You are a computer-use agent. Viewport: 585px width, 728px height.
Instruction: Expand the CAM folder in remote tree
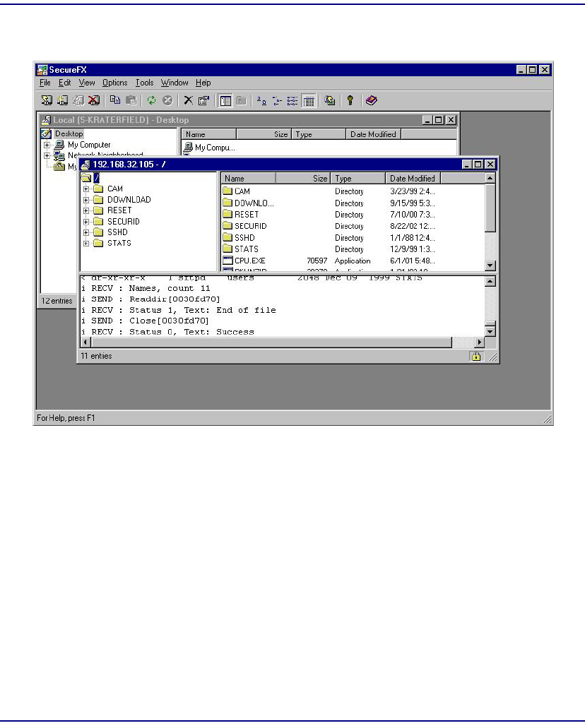(86, 189)
